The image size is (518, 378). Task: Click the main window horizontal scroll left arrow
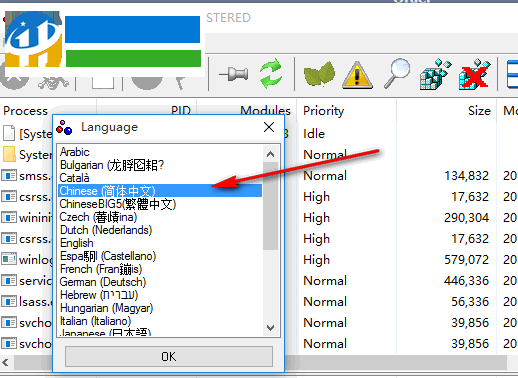[x=5, y=362]
